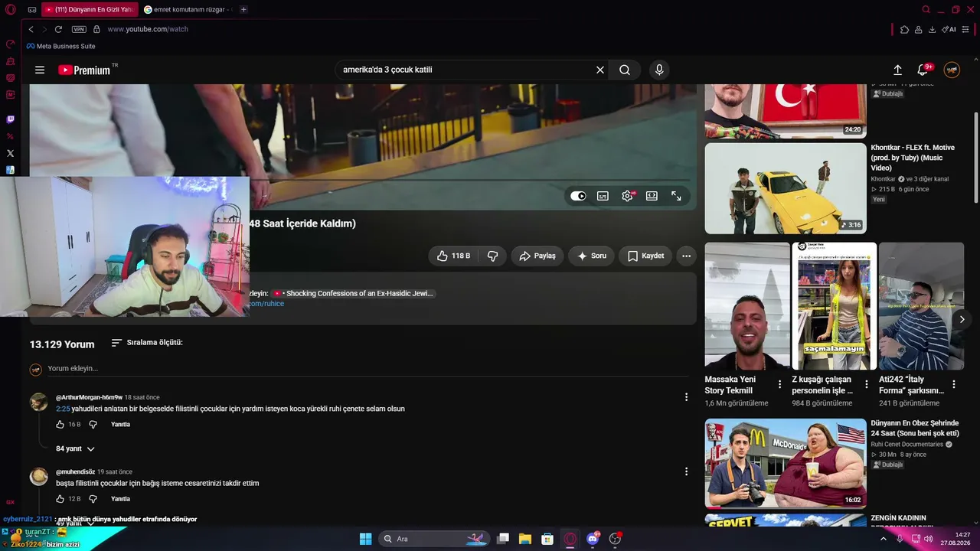
Task: Open the Meta Business Suite bookmark
Action: pyautogui.click(x=61, y=46)
